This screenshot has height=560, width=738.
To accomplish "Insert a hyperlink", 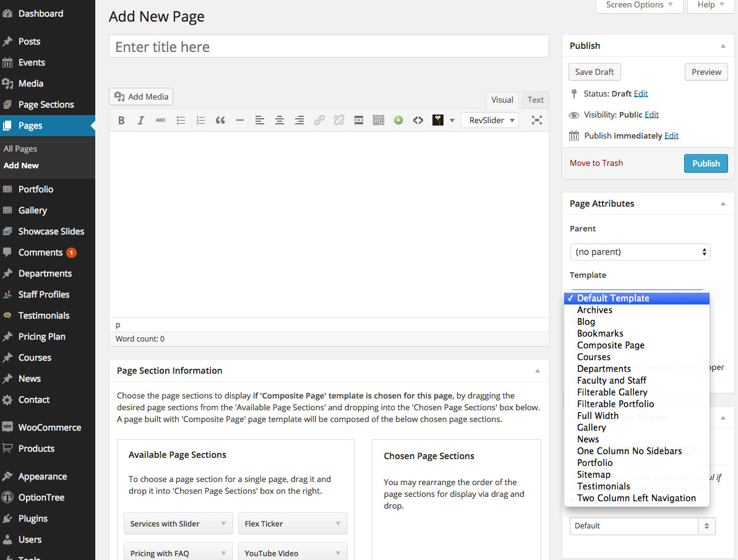I will coord(319,119).
